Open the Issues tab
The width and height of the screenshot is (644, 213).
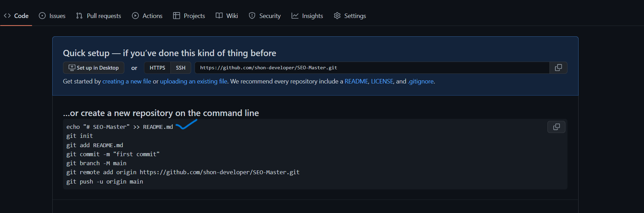(x=52, y=16)
